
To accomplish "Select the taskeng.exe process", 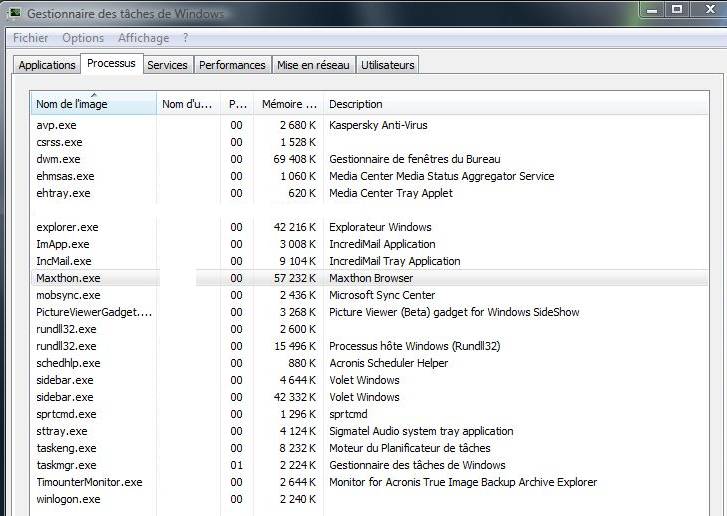I will 370,448.
